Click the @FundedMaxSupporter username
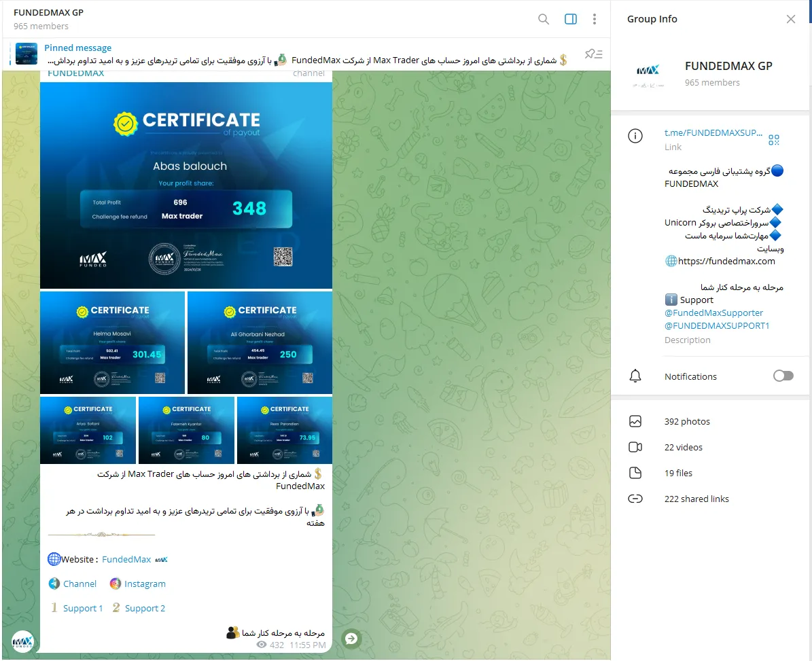Viewport: 812px width, 661px height. tap(714, 312)
